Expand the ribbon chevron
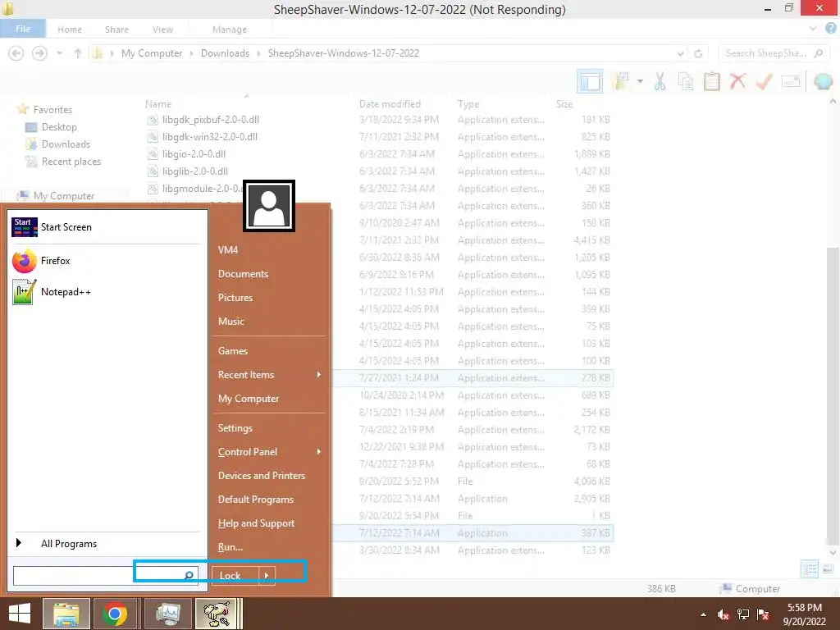 813,29
